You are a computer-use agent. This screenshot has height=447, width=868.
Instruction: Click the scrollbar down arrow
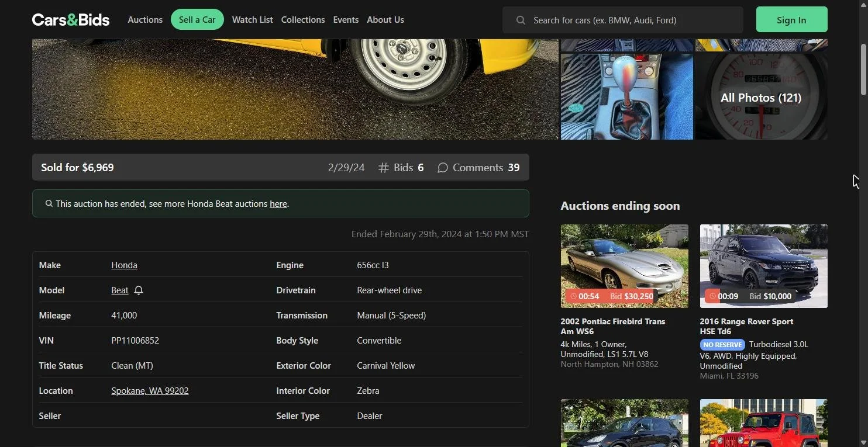[x=863, y=442]
